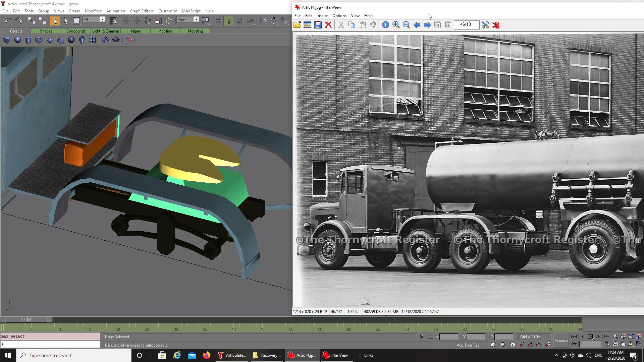
Task: Click the IrfanView Save disk icon
Action: (x=318, y=25)
